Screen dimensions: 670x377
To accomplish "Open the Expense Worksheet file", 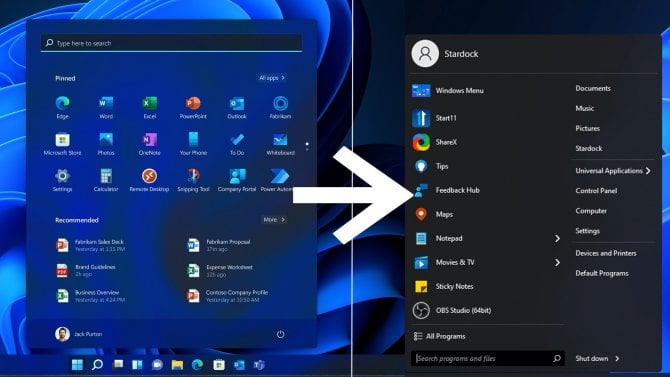I will [x=220, y=271].
